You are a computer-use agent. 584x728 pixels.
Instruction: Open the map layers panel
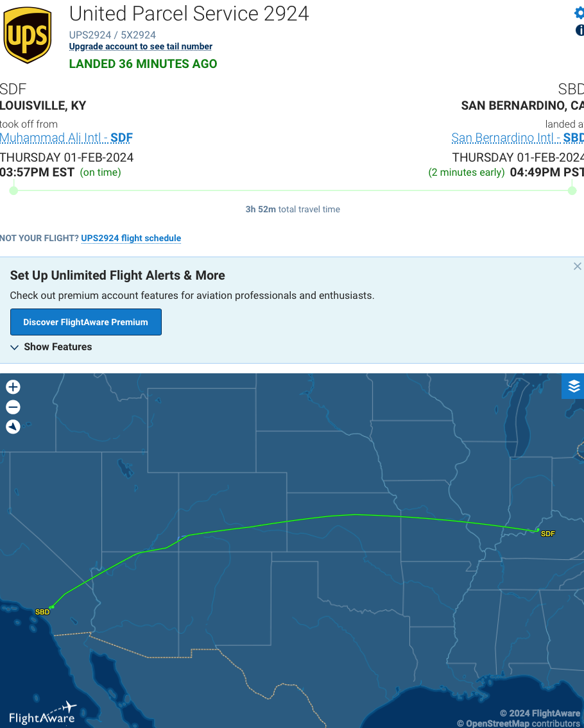click(x=574, y=386)
